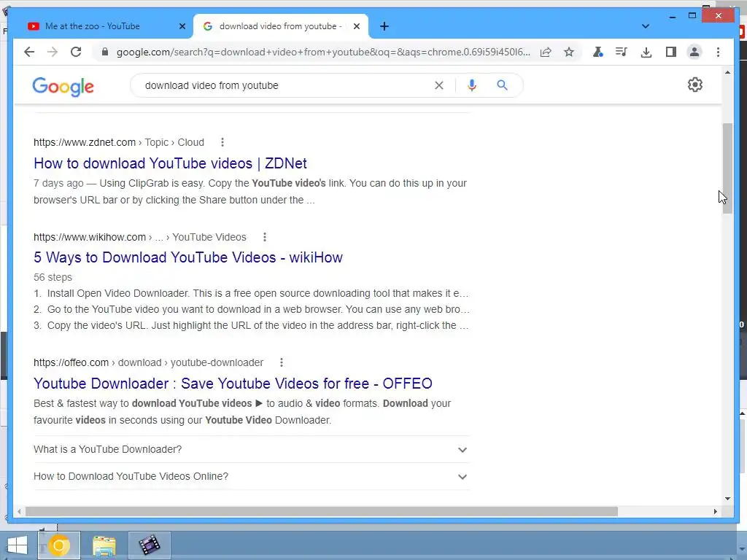The height and width of the screenshot is (560, 747).
Task: Open the tab search dropdown chevron
Action: pos(646,26)
